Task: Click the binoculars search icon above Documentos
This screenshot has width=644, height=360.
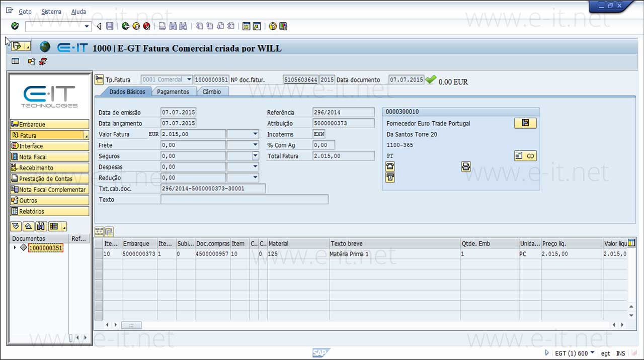Action: (41, 226)
